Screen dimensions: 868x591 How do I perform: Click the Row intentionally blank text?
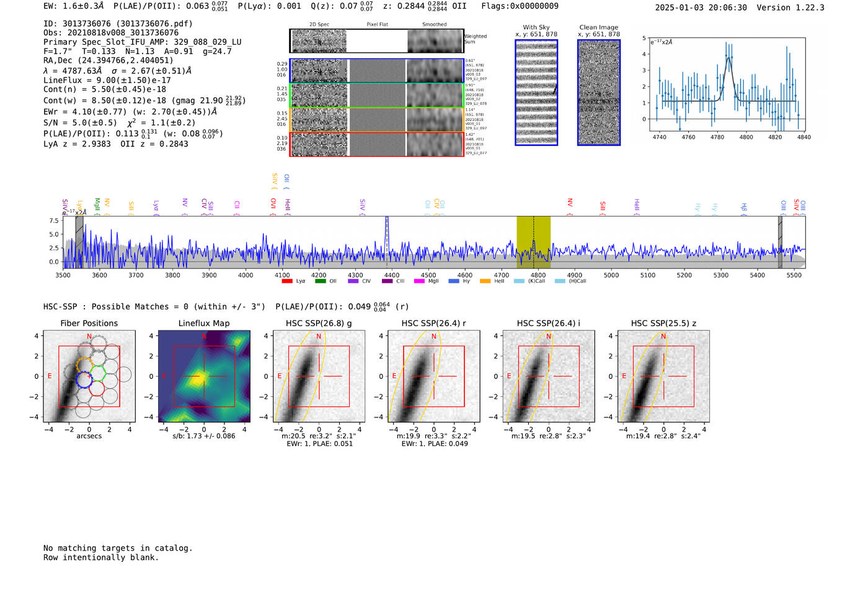tap(101, 558)
